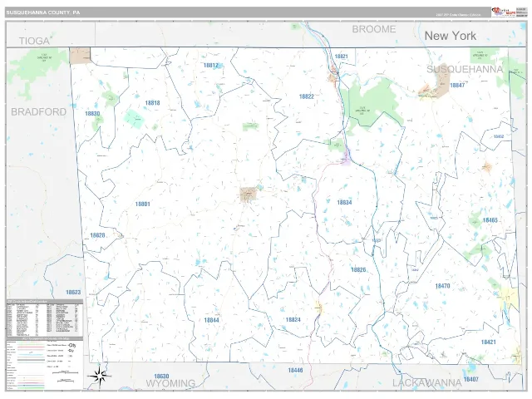Select ZIP code 18465 label
This screenshot has width=532, height=399.
(490, 220)
